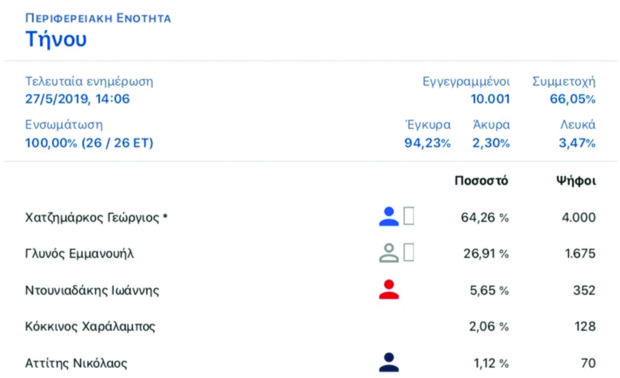Viewport: 620px width, 378px height.
Task: Click the Ενσωμάτωση 100,00% (26 / 26 ET) text
Action: (x=89, y=143)
